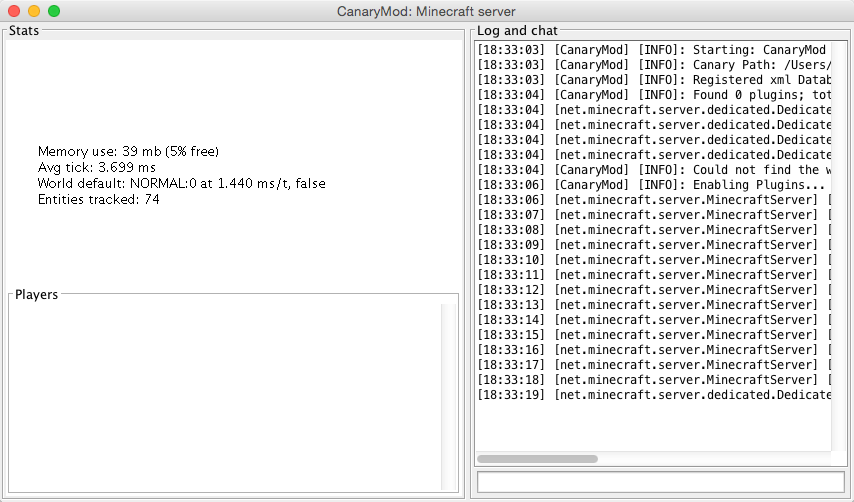The width and height of the screenshot is (854, 502).
Task: Select the [18:33:19] dedicated server log line
Action: [x=654, y=395]
